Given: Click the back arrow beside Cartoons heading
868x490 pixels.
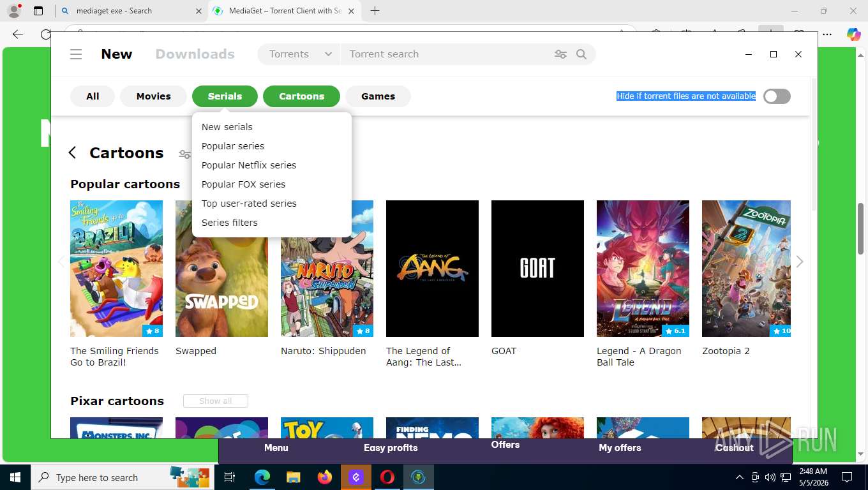Looking at the screenshot, I should click(x=72, y=152).
